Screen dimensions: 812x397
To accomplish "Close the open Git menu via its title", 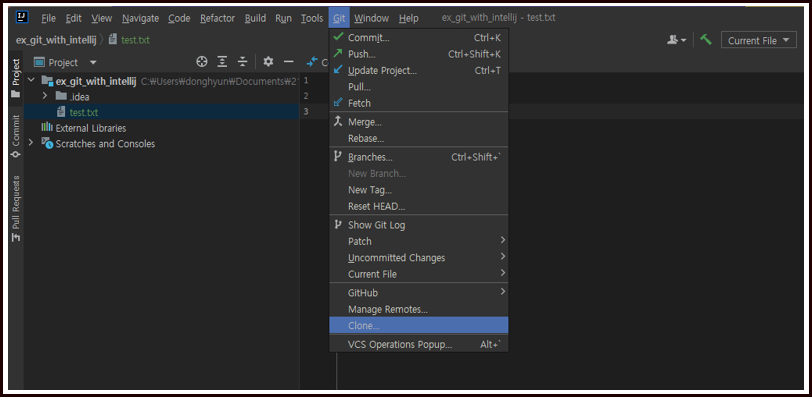I will (x=339, y=18).
